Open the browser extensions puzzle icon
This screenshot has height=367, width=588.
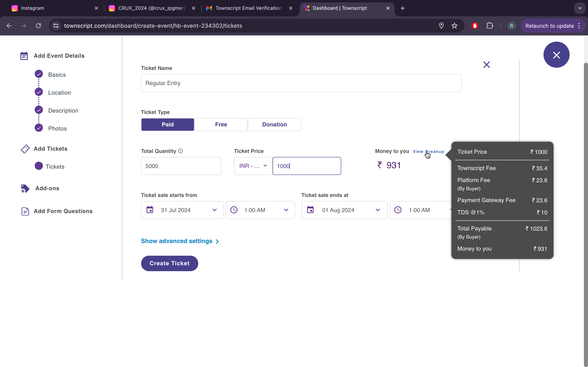(x=490, y=26)
